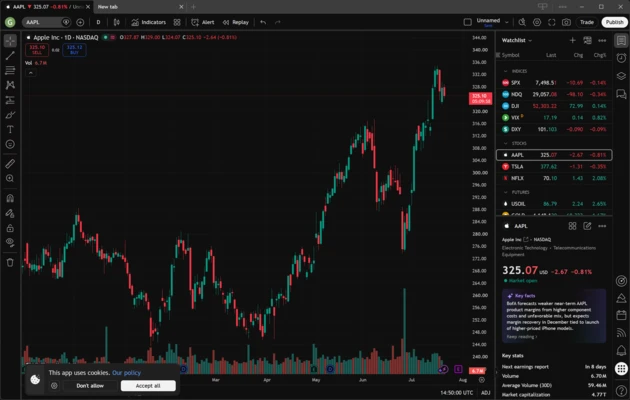The image size is (630, 400).
Task: Open the chart patterns tool
Action: tap(10, 85)
